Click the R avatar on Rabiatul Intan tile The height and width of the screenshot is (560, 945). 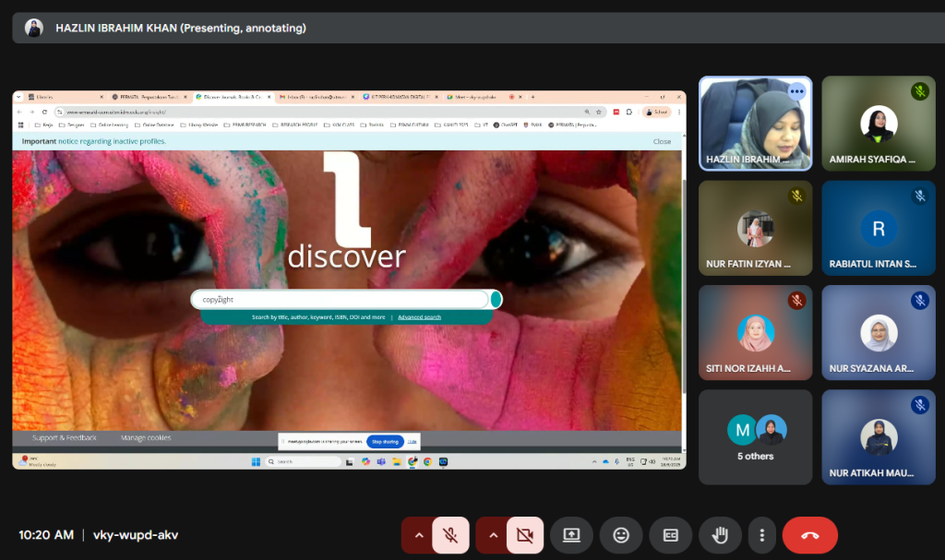879,229
